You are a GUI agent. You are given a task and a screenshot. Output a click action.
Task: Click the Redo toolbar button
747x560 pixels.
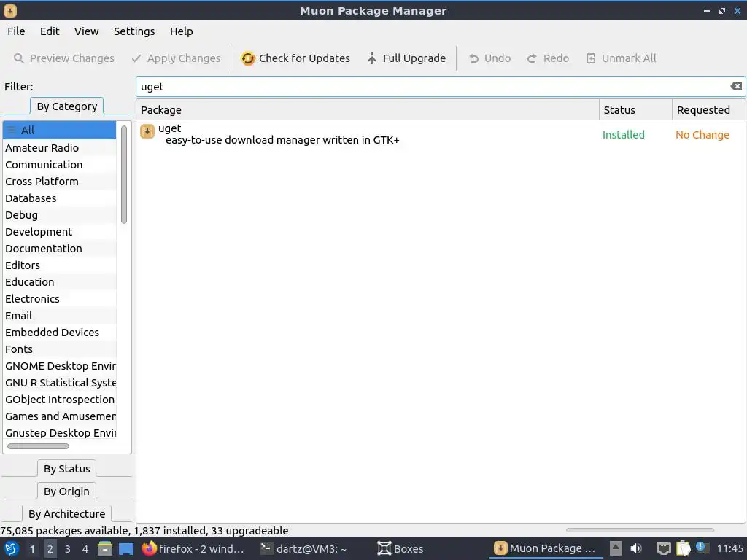click(x=549, y=58)
